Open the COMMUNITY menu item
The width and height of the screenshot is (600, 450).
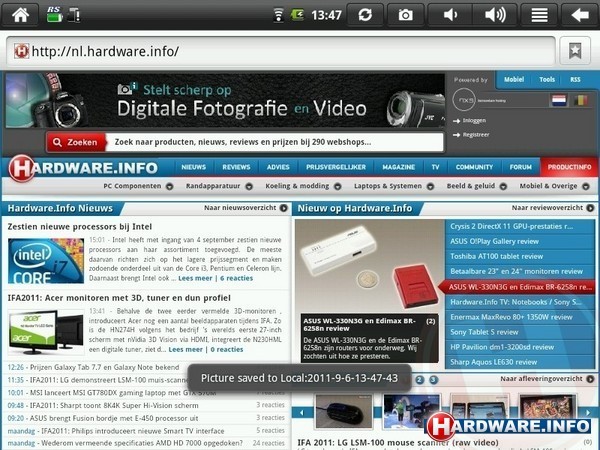click(474, 167)
